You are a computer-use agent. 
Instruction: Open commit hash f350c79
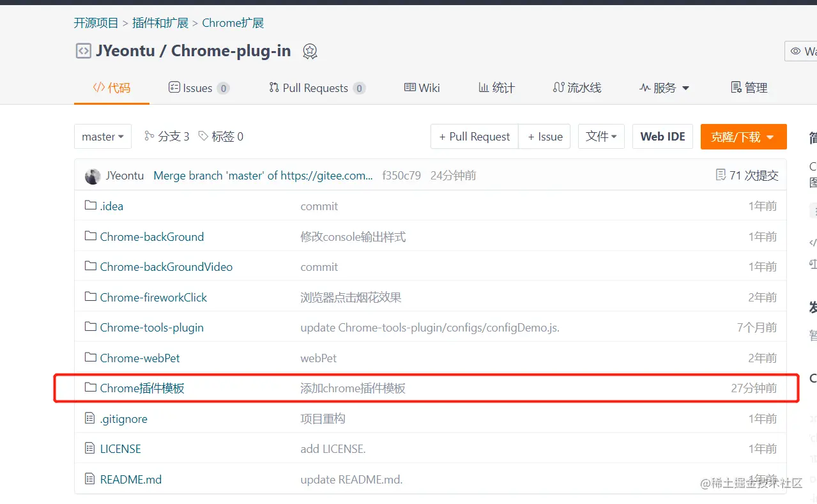[401, 176]
